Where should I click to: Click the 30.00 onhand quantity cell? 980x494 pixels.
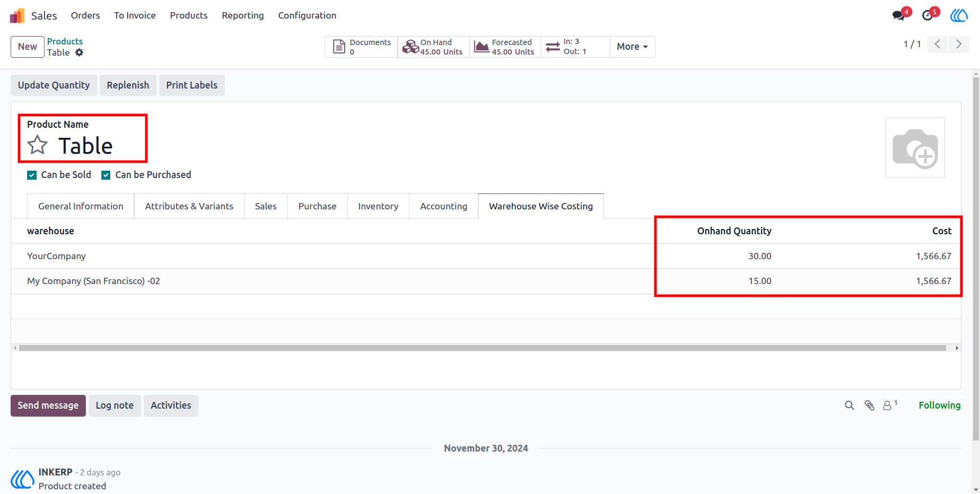760,256
